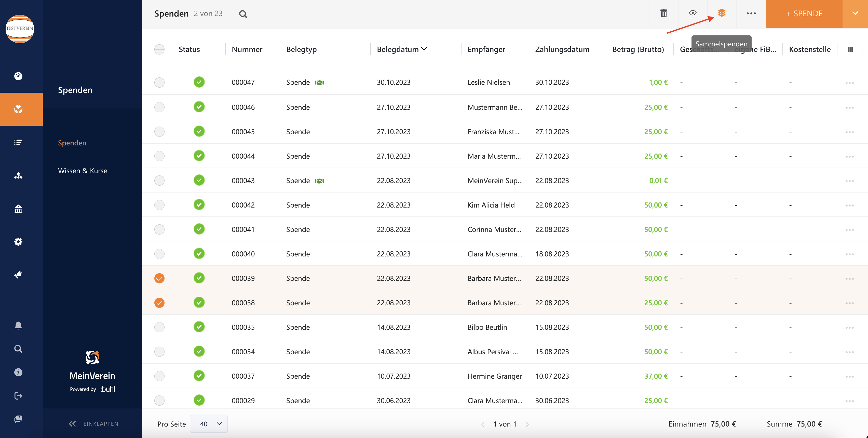Open donation number 000034
Viewport: 868px width, 438px height.
(243, 352)
